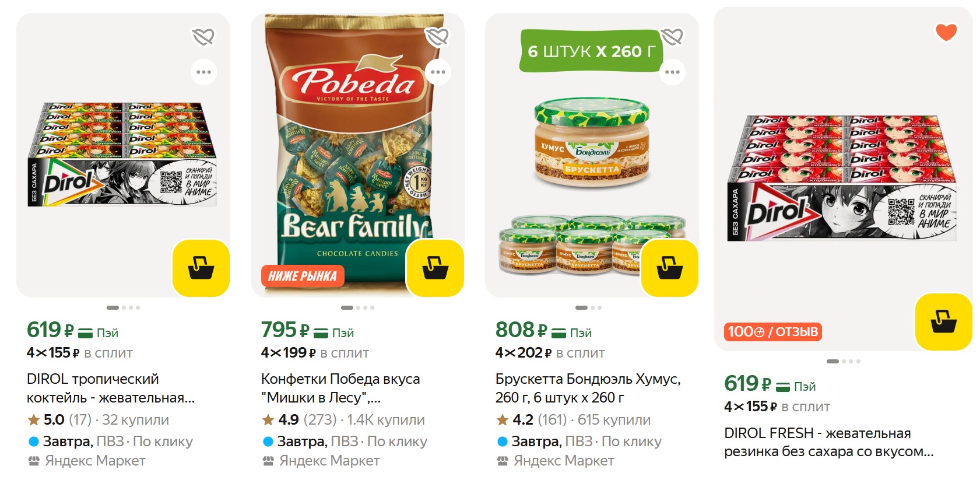This screenshot has height=483, width=980.
Task: Open DIROL тропический коктейль product title
Action: [x=111, y=388]
